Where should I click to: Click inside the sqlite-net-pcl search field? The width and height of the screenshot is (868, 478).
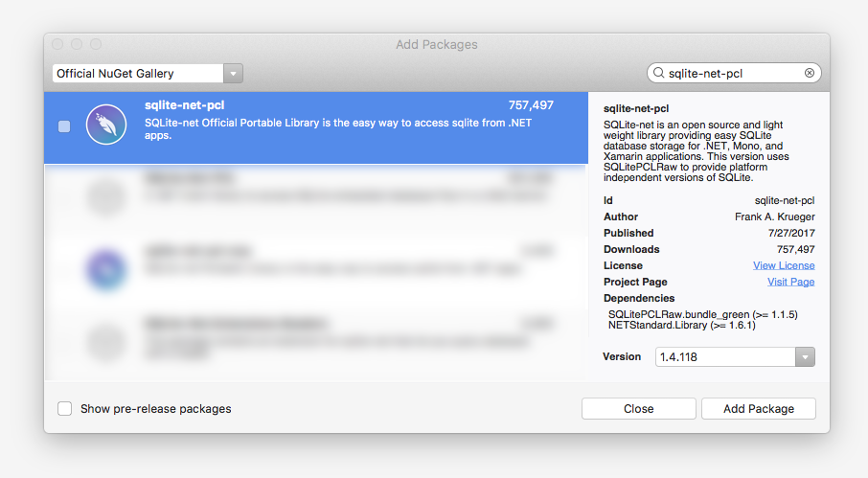734,73
